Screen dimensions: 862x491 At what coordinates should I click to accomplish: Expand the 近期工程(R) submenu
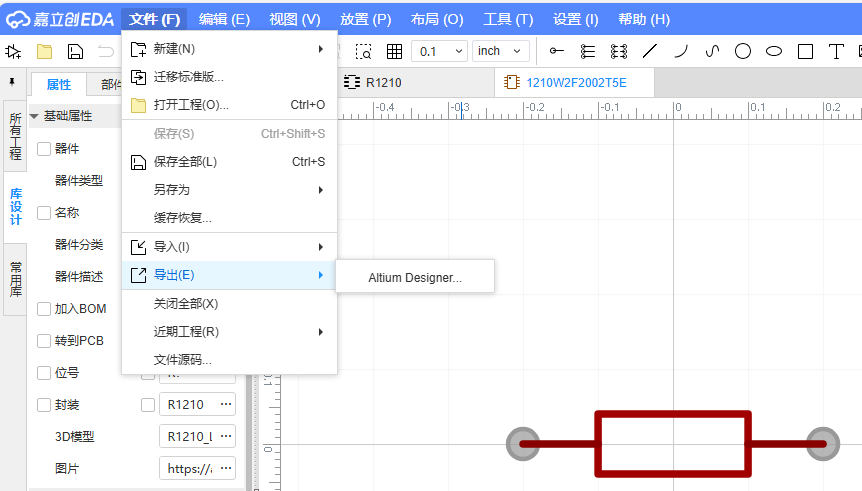click(x=229, y=332)
